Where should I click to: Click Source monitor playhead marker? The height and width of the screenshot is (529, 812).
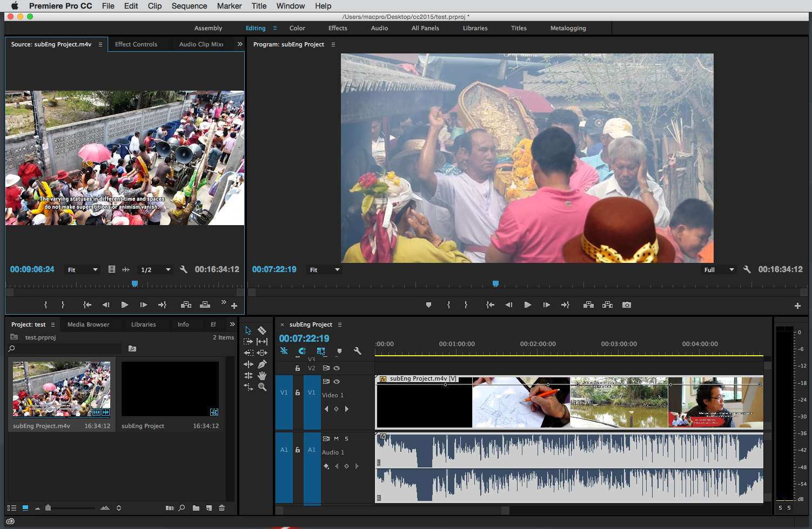(x=135, y=283)
